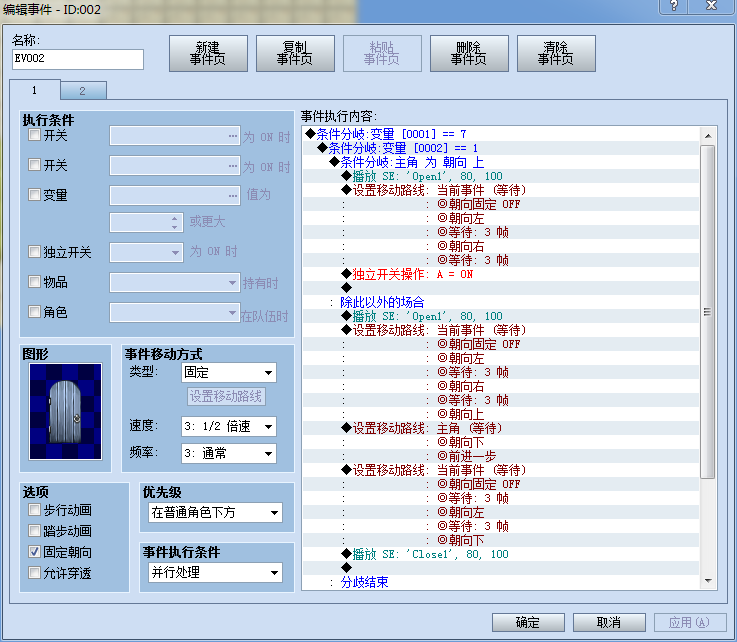Check the 物品 condition checkbox
The width and height of the screenshot is (737, 642).
coord(34,282)
